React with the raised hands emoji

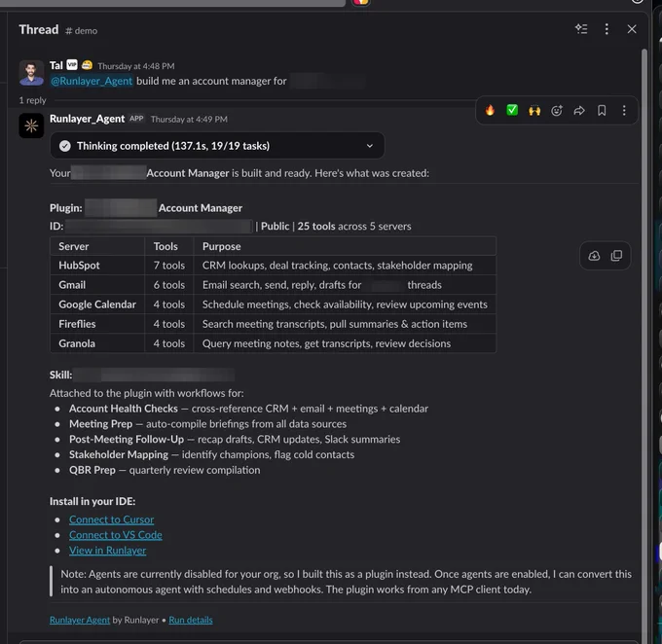pyautogui.click(x=534, y=111)
